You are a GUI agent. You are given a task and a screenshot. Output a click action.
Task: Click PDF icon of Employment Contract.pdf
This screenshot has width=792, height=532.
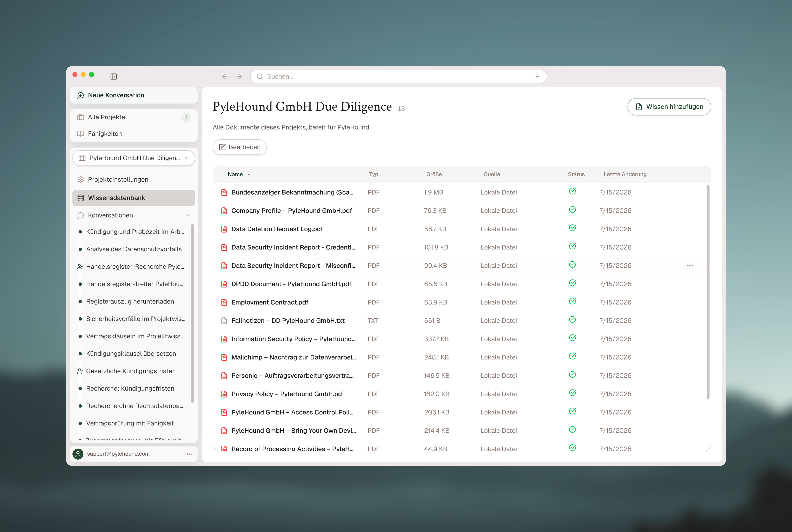[x=224, y=302]
